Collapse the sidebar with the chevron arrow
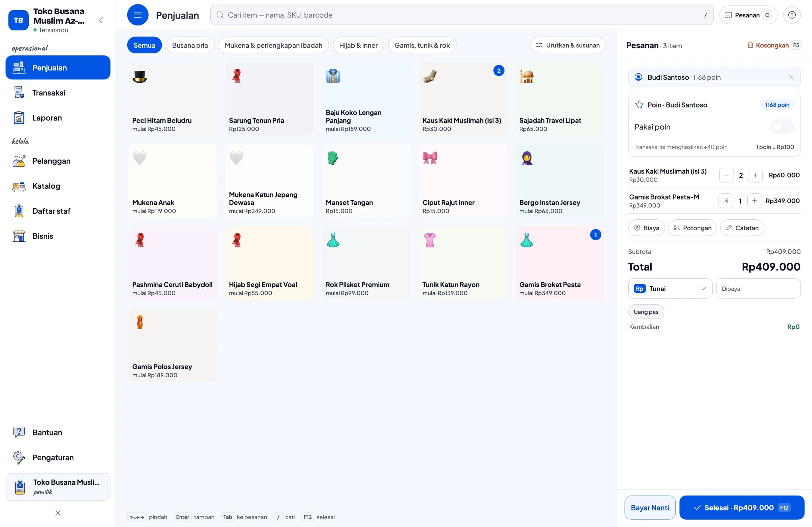This screenshot has height=527, width=812. (101, 20)
